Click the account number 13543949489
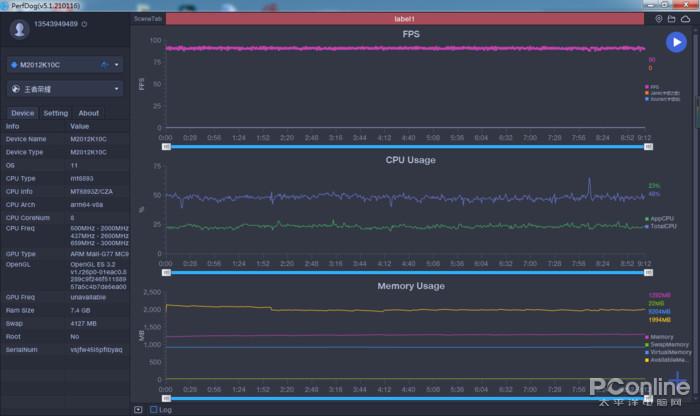 [x=56, y=24]
